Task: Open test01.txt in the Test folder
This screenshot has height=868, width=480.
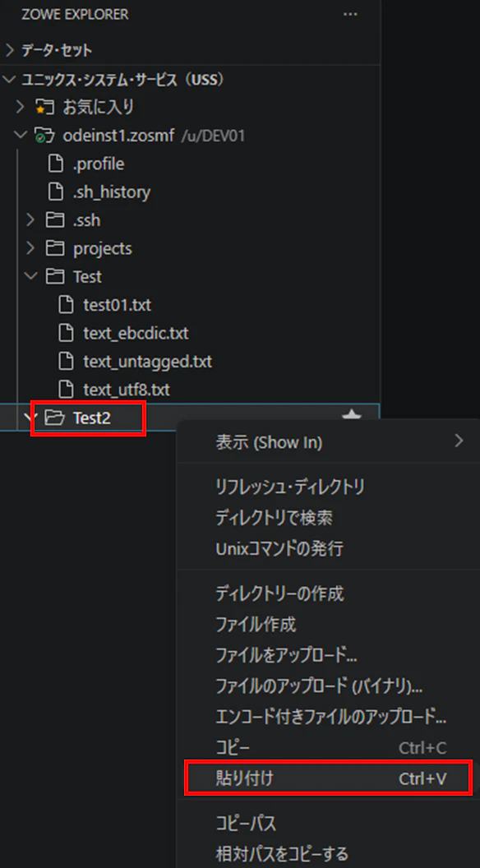Action: coord(118,305)
